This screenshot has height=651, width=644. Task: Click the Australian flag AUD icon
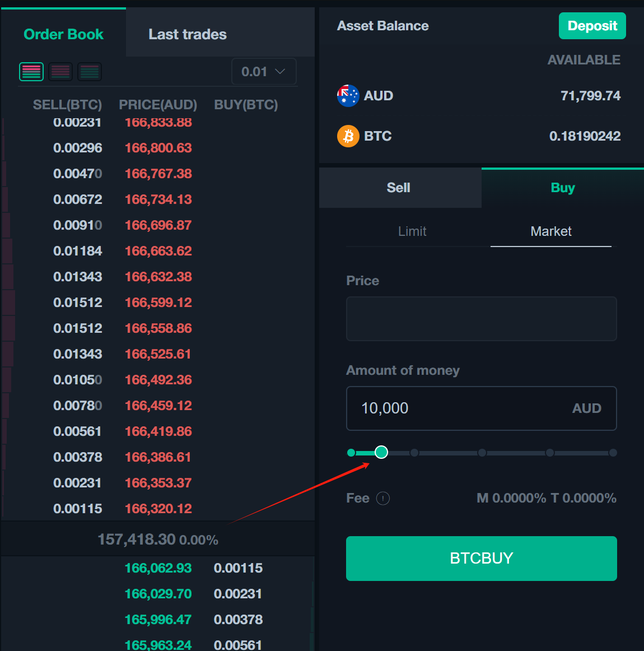coord(348,96)
